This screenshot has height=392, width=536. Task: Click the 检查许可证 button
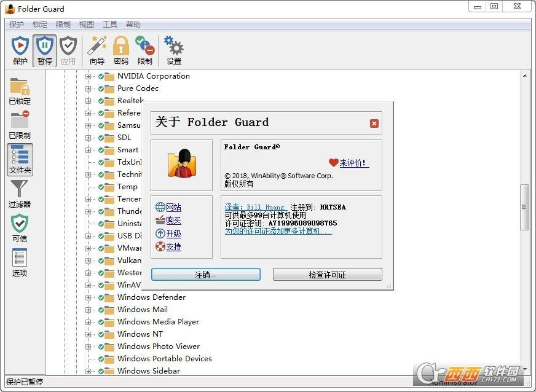pyautogui.click(x=328, y=274)
